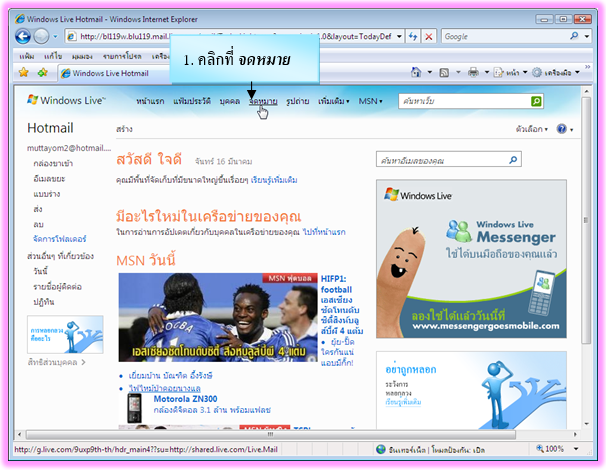Open the รายการโปรด (Favorites) menu
Screen dimensions: 606x470
[x=122, y=56]
